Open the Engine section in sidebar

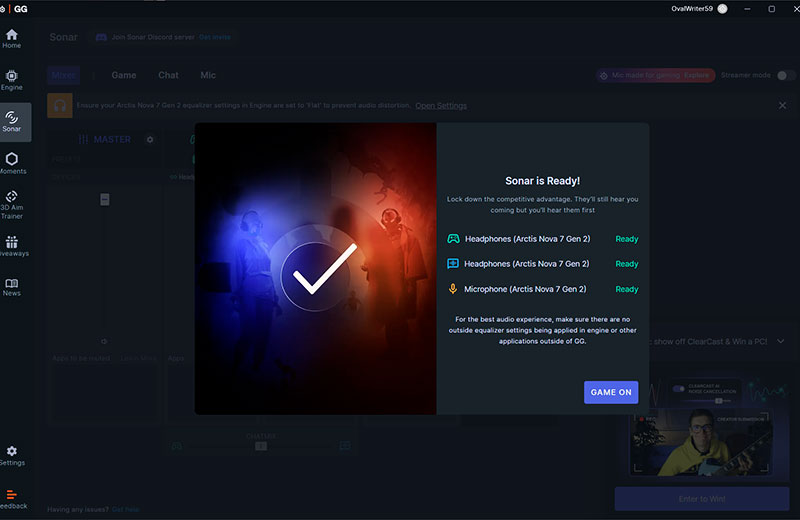[12, 80]
